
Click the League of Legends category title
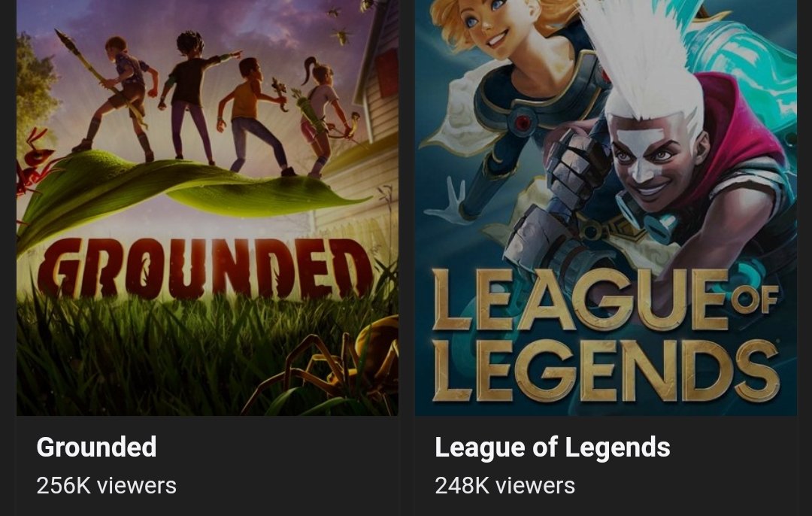552,447
